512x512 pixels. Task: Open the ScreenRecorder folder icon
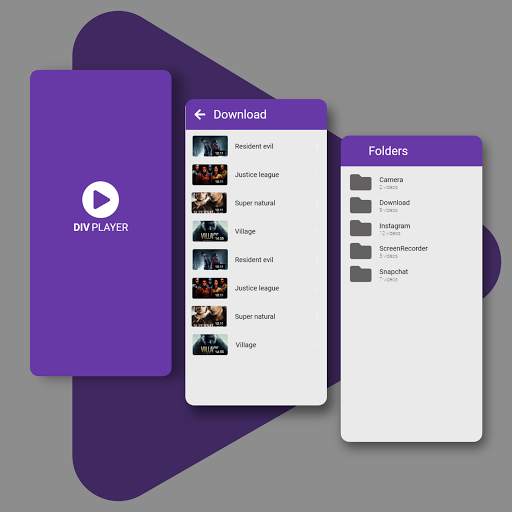[x=361, y=251]
